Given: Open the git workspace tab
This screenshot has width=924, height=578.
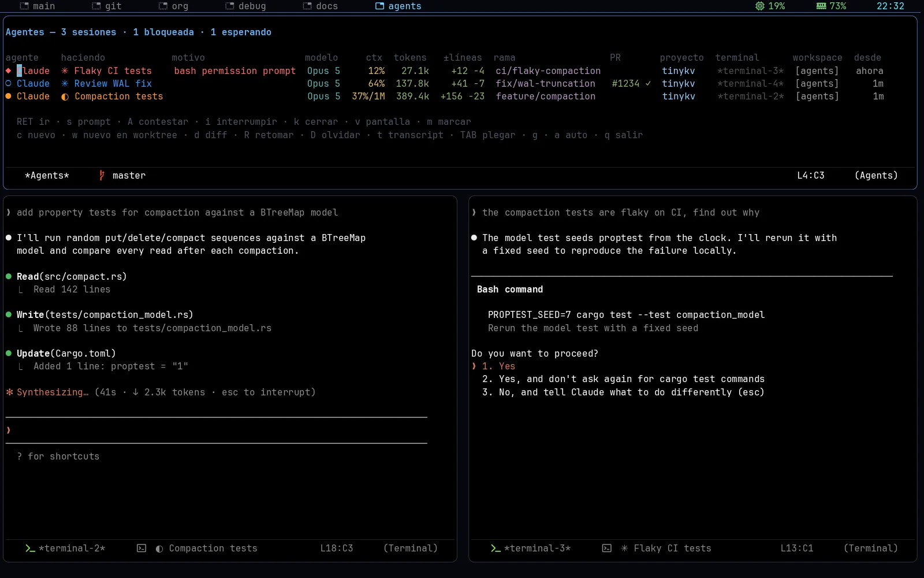Looking at the screenshot, I should coord(107,6).
